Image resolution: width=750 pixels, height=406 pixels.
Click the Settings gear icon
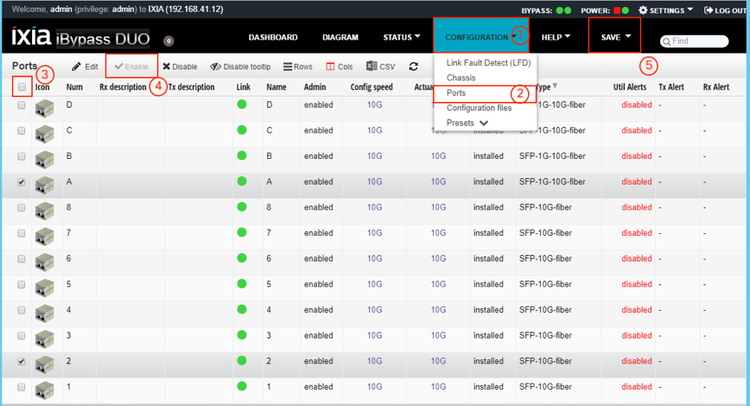click(643, 10)
